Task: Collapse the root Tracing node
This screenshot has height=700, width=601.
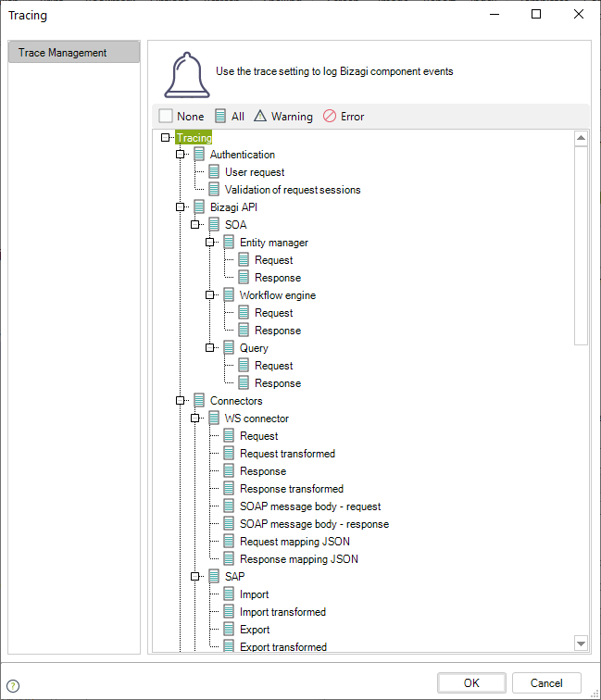Action: click(x=165, y=137)
